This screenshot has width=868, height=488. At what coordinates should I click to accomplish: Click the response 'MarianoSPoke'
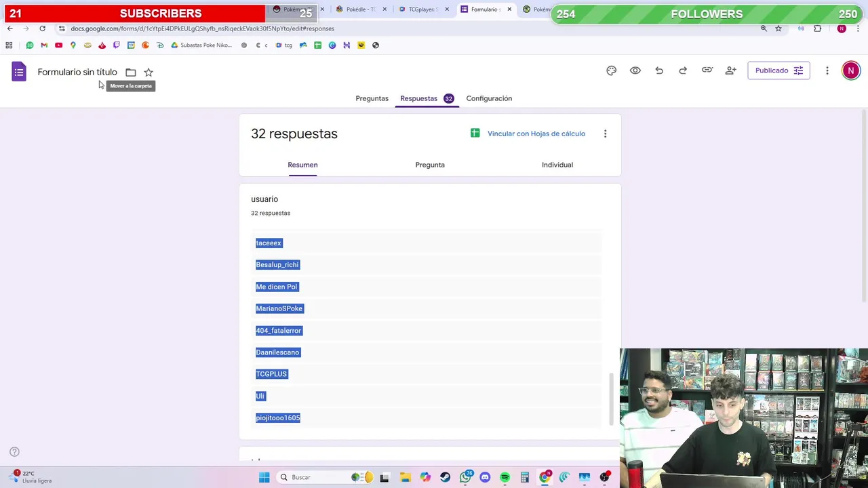pos(279,308)
